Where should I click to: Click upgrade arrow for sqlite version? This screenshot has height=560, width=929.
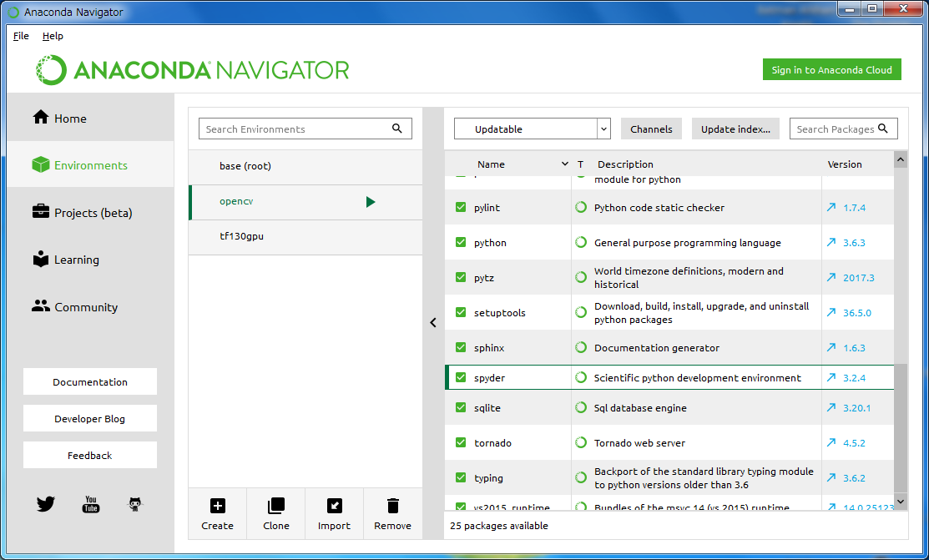click(831, 408)
